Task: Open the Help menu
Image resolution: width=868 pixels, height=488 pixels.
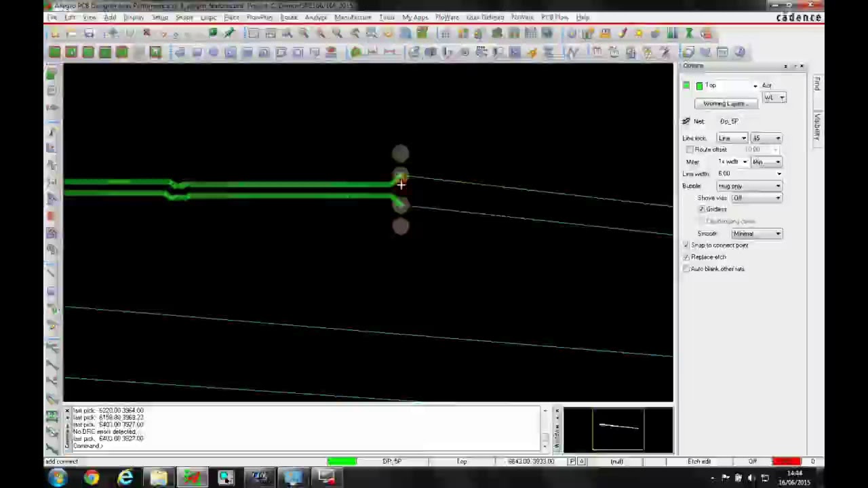Action: coord(583,17)
